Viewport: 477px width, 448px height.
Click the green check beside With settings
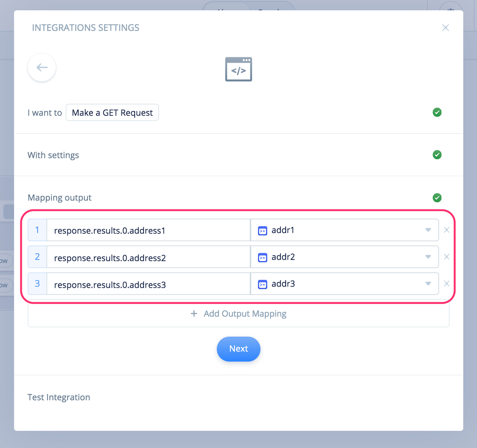tap(437, 155)
